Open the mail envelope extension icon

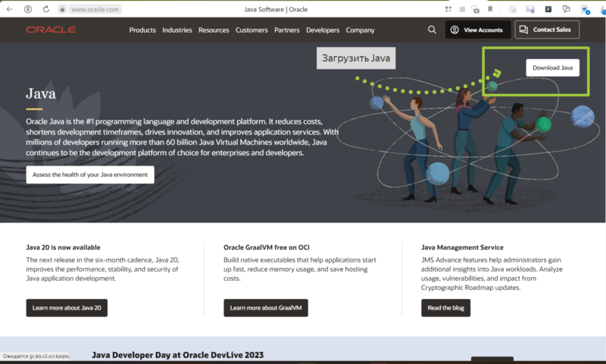click(x=530, y=9)
